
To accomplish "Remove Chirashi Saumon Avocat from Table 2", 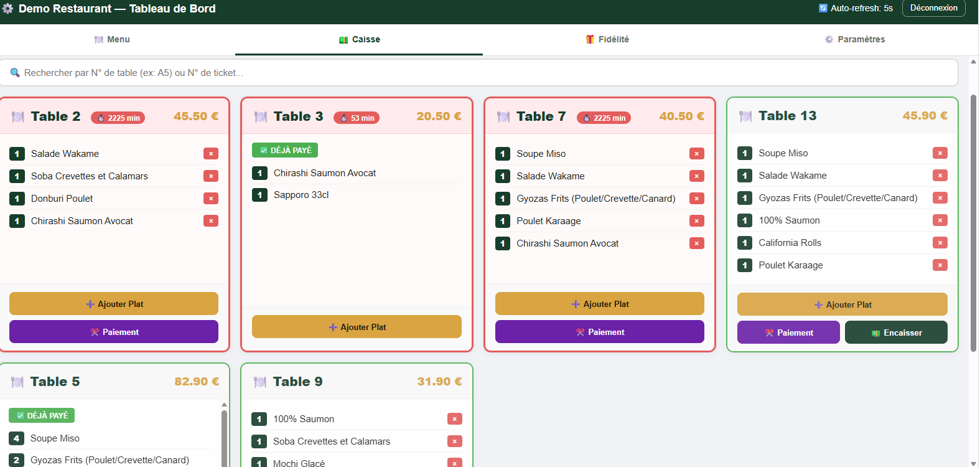I will coord(211,221).
